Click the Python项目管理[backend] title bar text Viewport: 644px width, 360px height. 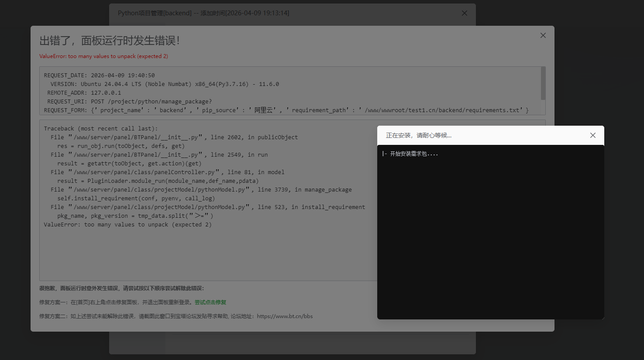pyautogui.click(x=203, y=13)
